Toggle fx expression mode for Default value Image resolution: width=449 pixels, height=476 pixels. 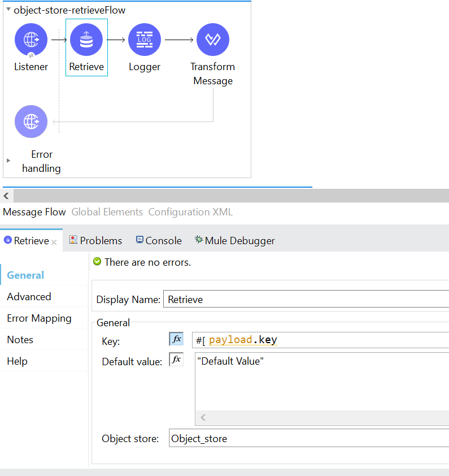176,360
